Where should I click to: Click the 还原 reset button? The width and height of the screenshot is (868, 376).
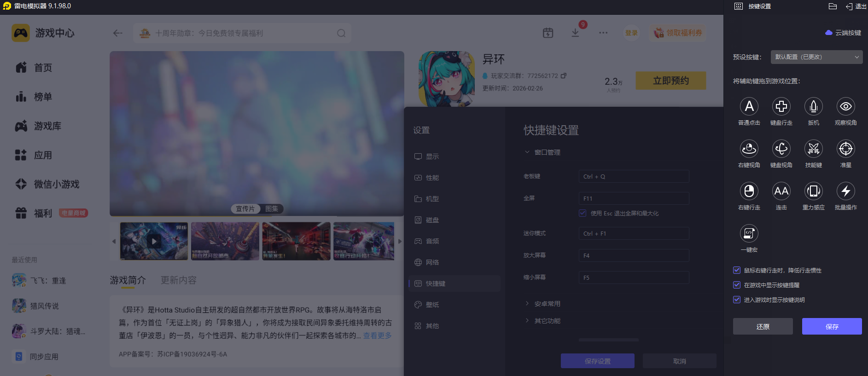tap(763, 326)
